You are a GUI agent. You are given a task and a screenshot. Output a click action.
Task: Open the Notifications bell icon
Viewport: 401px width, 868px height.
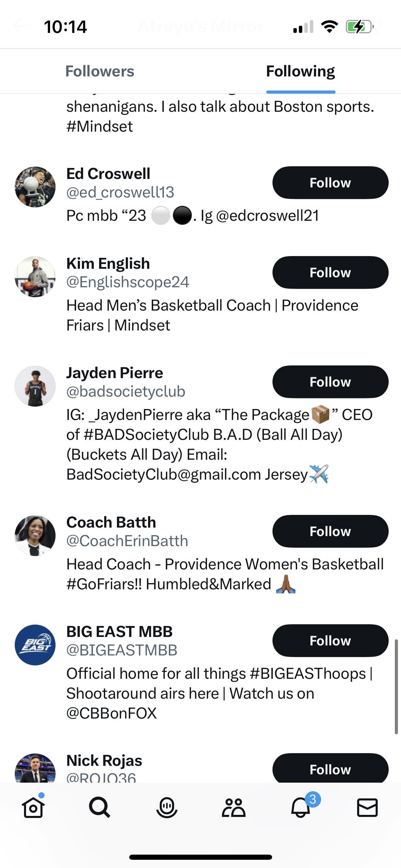pyautogui.click(x=301, y=808)
